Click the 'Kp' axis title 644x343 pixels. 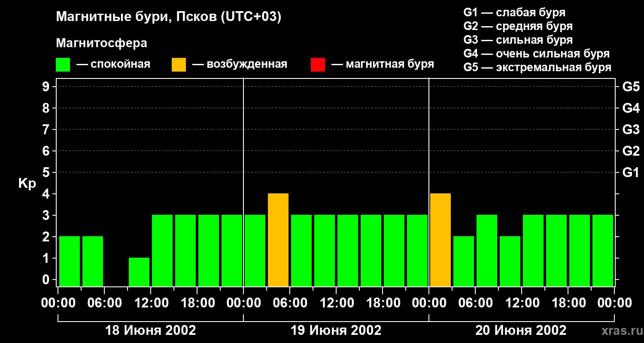click(27, 184)
